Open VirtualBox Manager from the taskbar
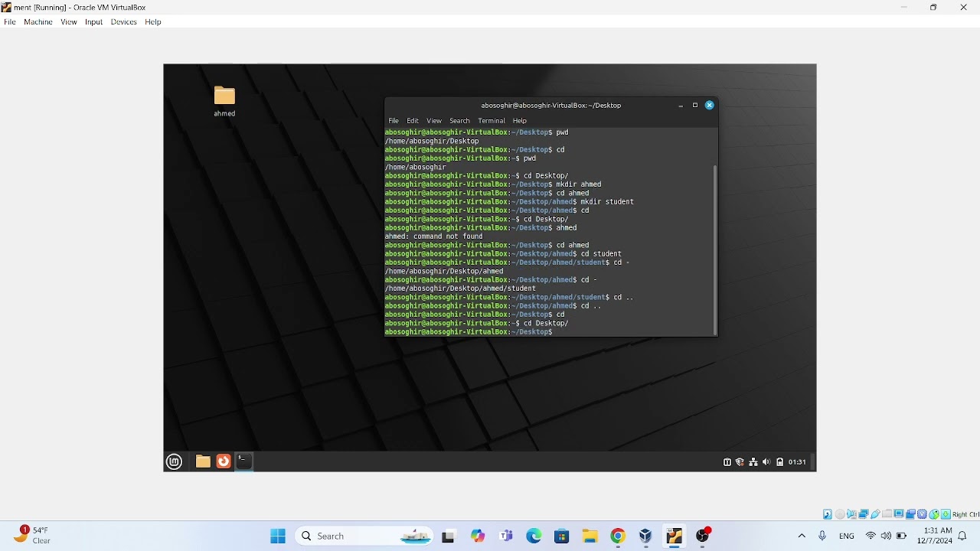 [x=645, y=536]
